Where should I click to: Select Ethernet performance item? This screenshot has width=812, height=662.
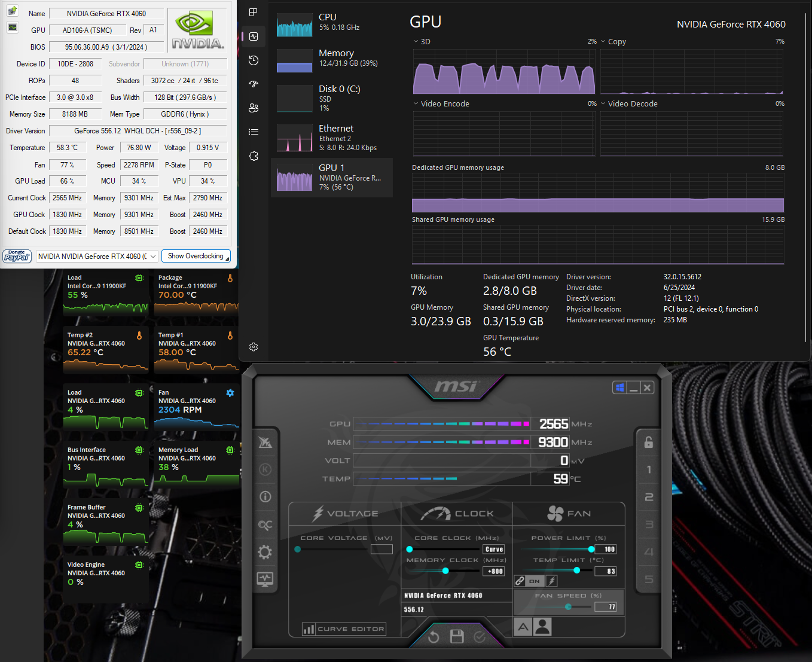click(x=332, y=138)
